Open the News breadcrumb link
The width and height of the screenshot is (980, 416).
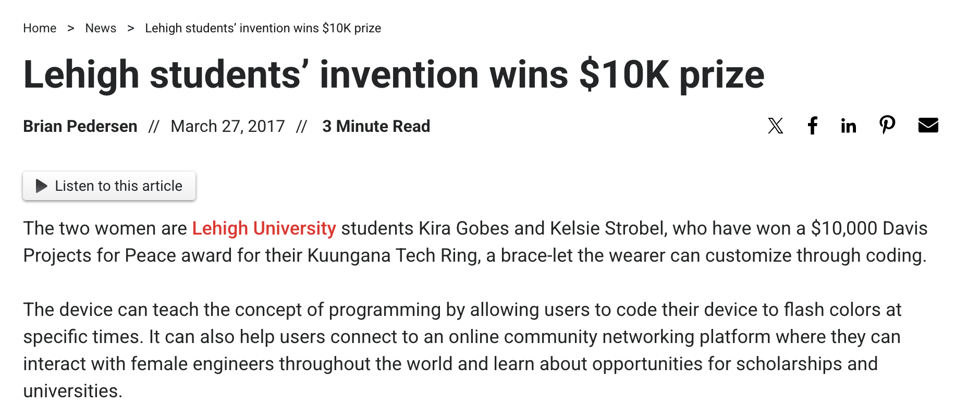point(101,28)
